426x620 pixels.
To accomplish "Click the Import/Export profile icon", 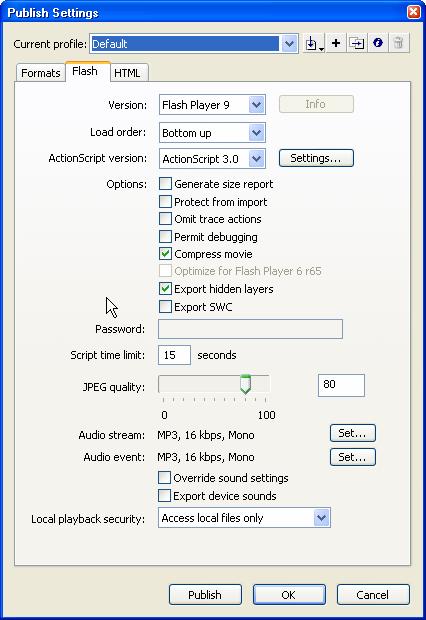I will (314, 43).
